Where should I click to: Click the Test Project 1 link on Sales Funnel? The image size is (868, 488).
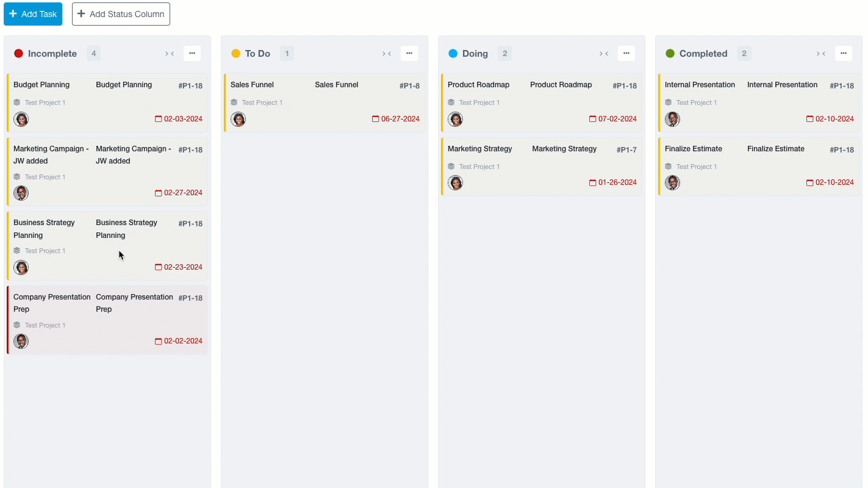[x=262, y=102]
